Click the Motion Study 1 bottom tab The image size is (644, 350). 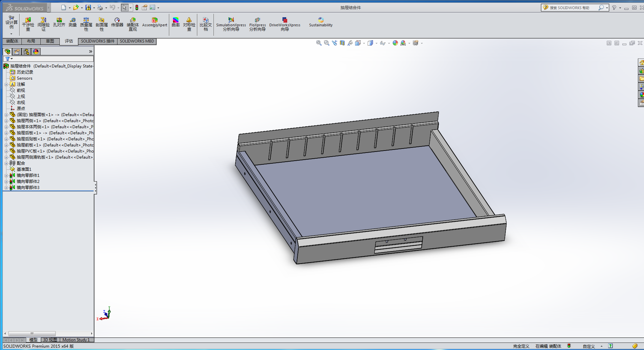coord(76,340)
